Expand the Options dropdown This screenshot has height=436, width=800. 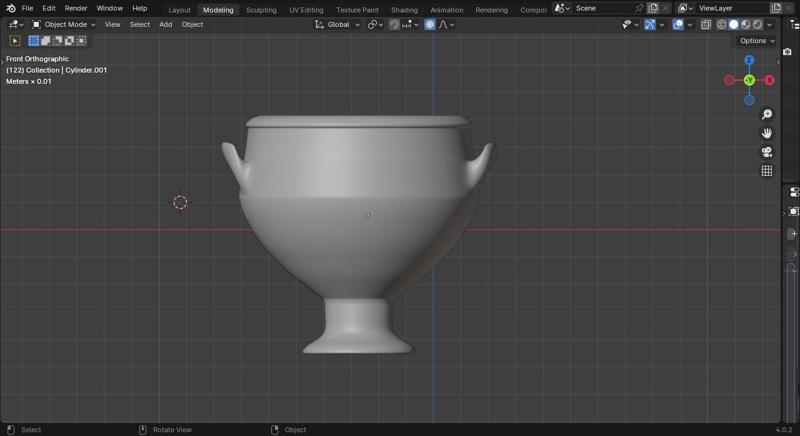pos(757,41)
